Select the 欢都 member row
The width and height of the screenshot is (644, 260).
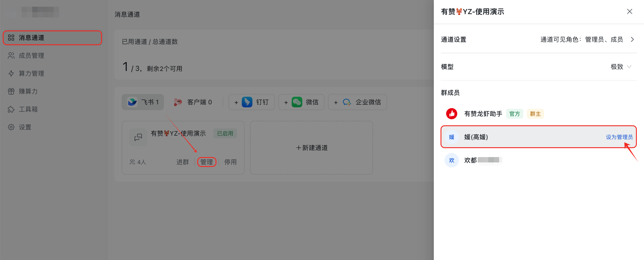[x=538, y=160]
